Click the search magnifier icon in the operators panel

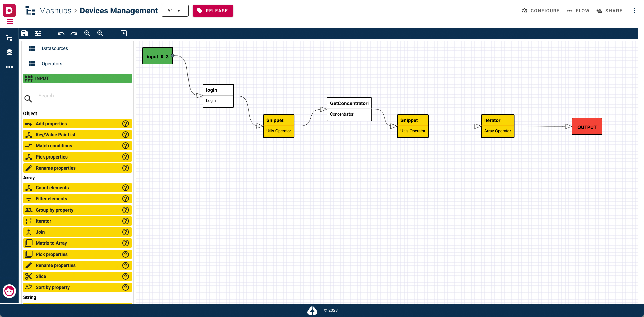click(x=28, y=99)
